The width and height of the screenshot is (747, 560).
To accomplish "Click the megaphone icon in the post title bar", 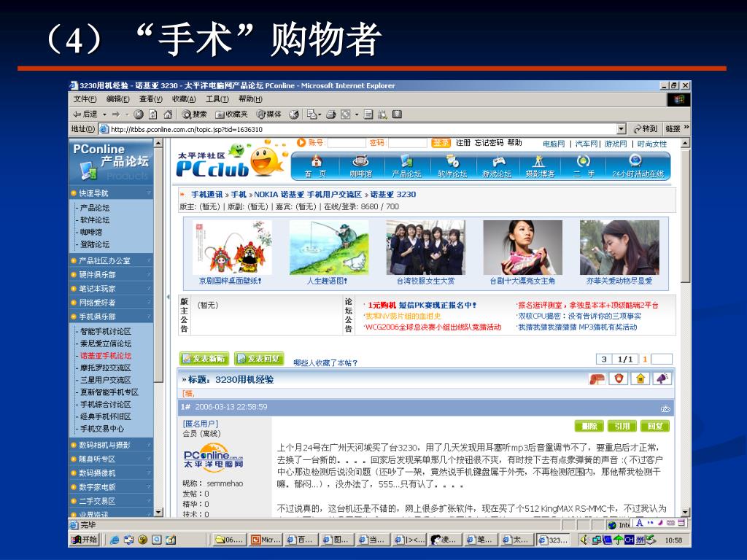I will [x=662, y=378].
